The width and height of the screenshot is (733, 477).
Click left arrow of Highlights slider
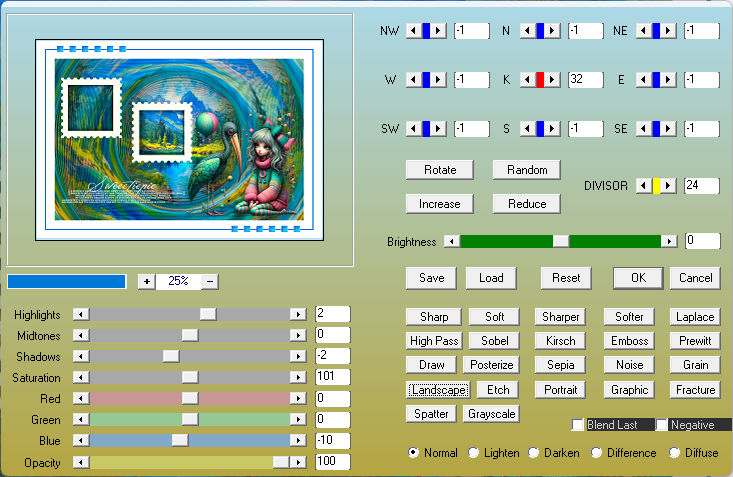pyautogui.click(x=81, y=314)
